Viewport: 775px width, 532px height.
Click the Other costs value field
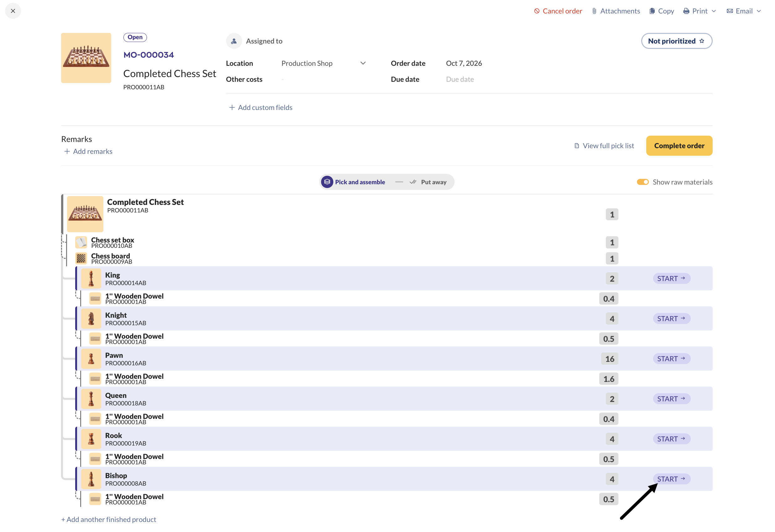(x=283, y=79)
